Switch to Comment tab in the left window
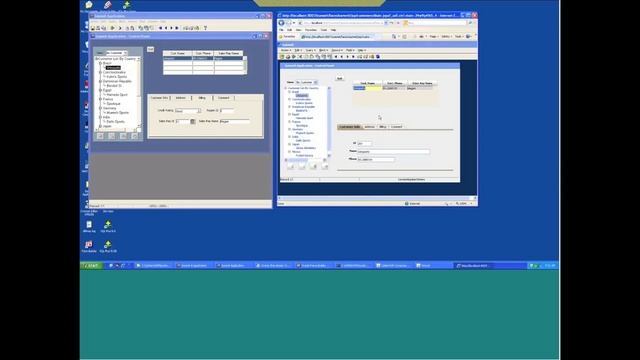This screenshot has width=640, height=360. click(224, 98)
